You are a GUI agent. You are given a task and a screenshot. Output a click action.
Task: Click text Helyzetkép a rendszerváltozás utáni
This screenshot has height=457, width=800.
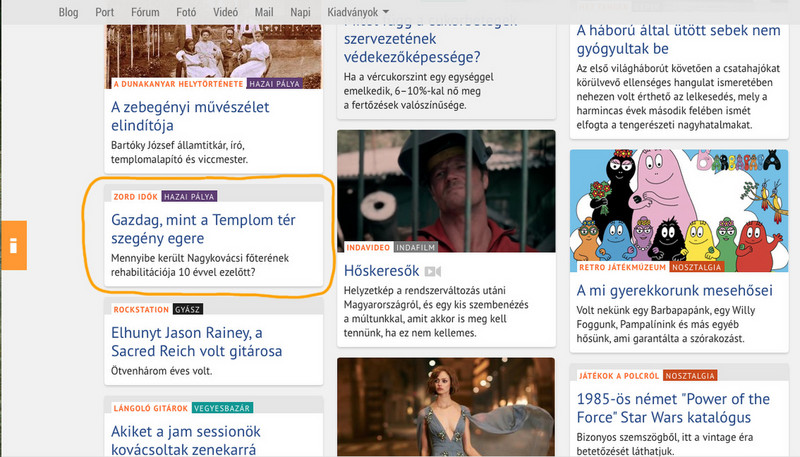coord(424,291)
